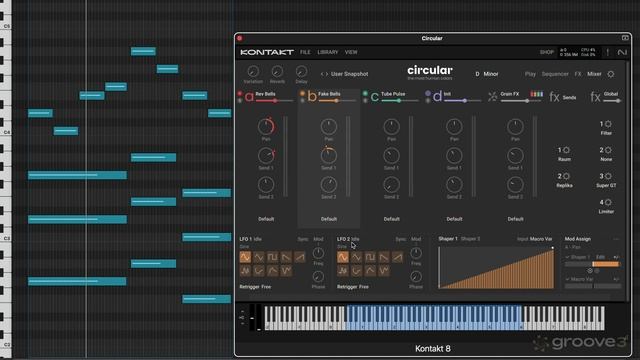Viewport: 640px width, 360px height.
Task: Open layer d Default output dropdown
Action: [454, 219]
